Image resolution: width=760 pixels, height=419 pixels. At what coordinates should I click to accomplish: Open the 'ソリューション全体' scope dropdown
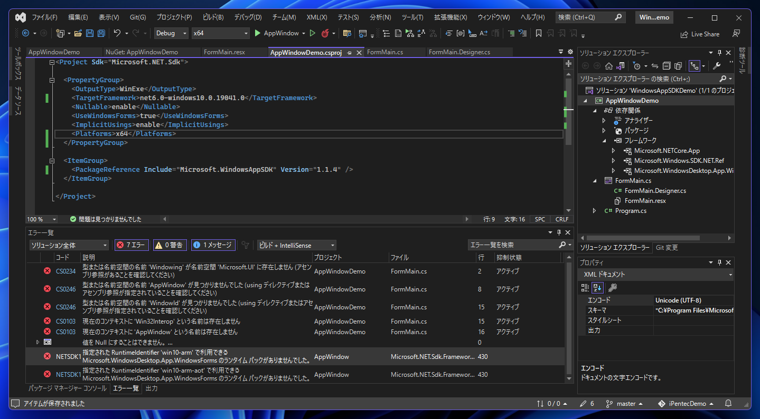click(x=68, y=245)
